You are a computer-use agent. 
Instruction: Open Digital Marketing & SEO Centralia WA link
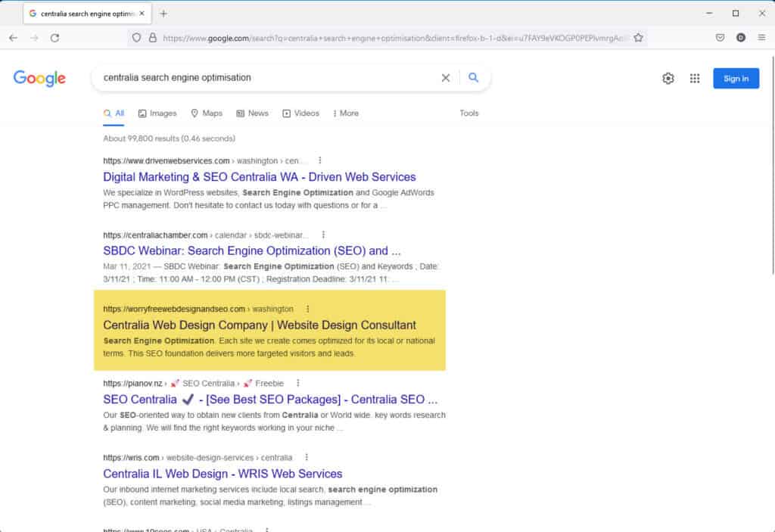(x=260, y=177)
